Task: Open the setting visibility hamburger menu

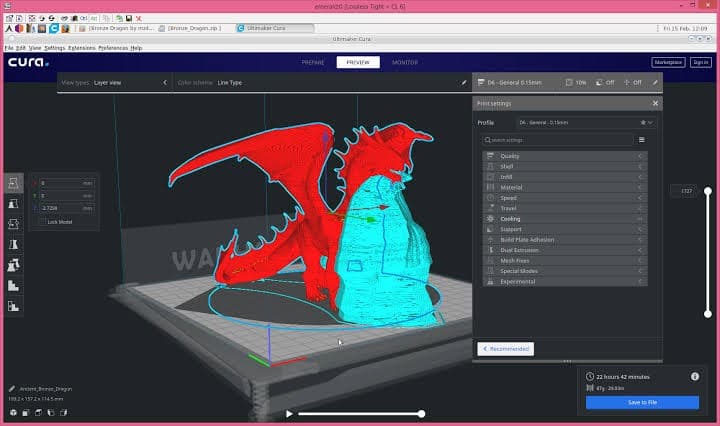Action: [641, 140]
